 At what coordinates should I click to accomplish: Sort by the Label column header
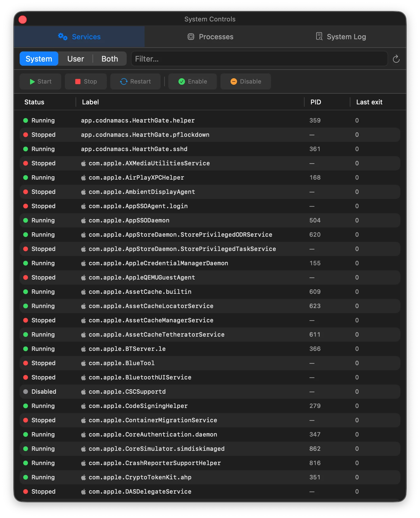pyautogui.click(x=90, y=102)
